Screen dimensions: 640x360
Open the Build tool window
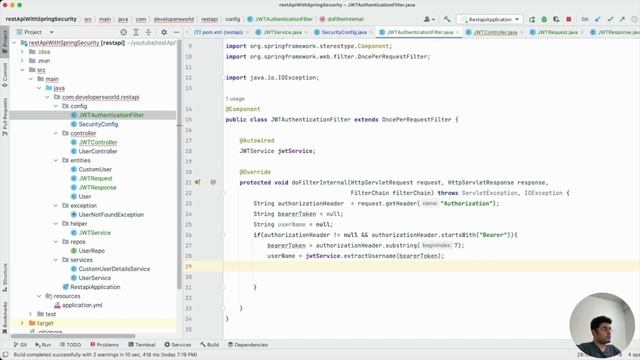click(209, 345)
